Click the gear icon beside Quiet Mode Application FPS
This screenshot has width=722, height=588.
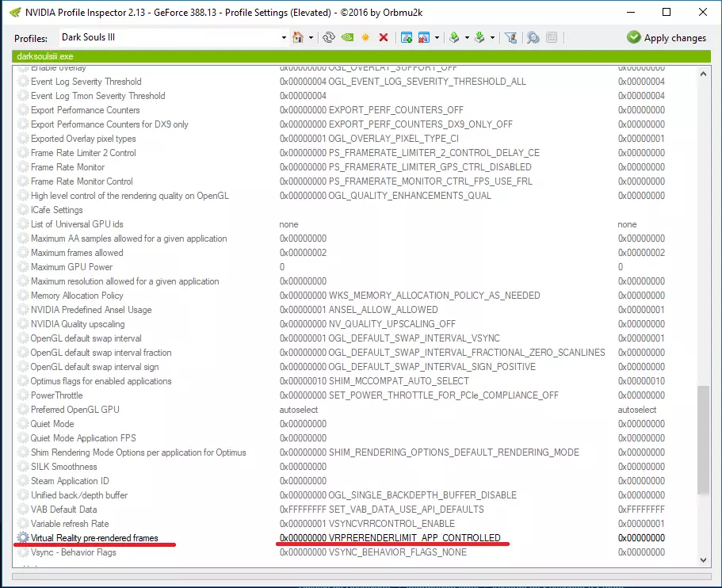22,438
